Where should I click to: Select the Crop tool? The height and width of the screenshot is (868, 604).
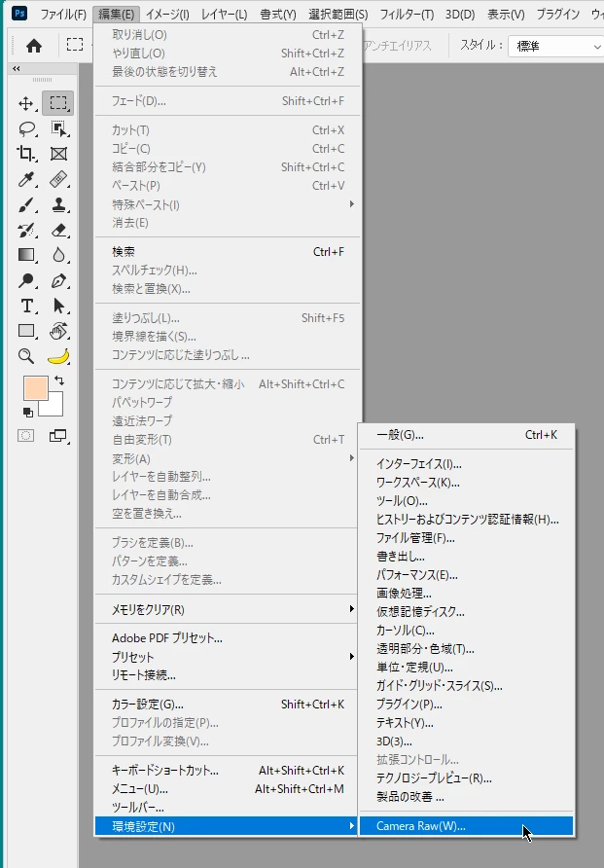pyautogui.click(x=26, y=154)
